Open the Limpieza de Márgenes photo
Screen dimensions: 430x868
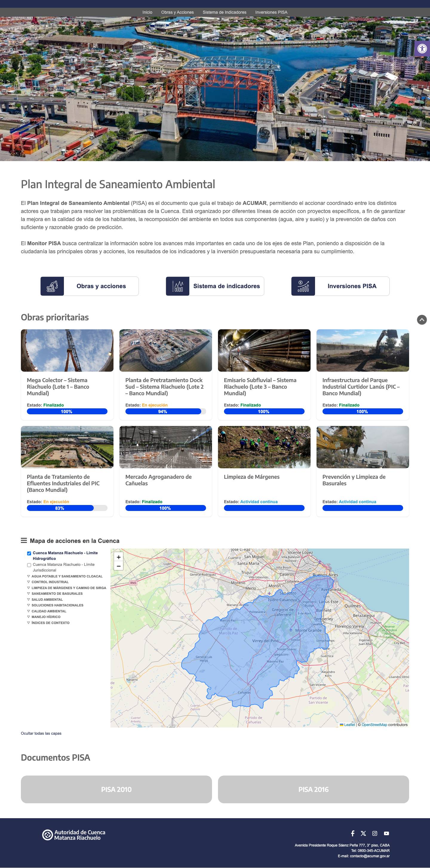(264, 447)
